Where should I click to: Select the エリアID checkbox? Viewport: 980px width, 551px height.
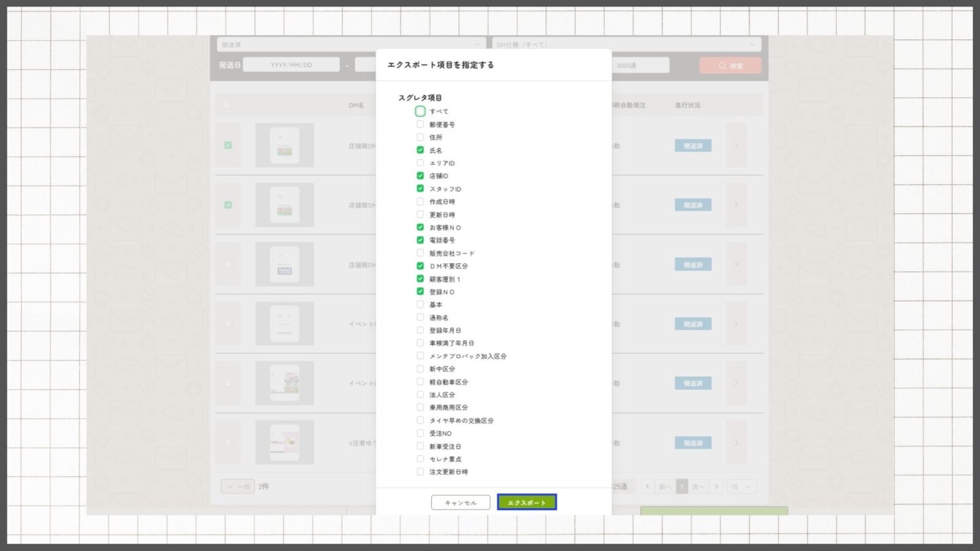(420, 163)
